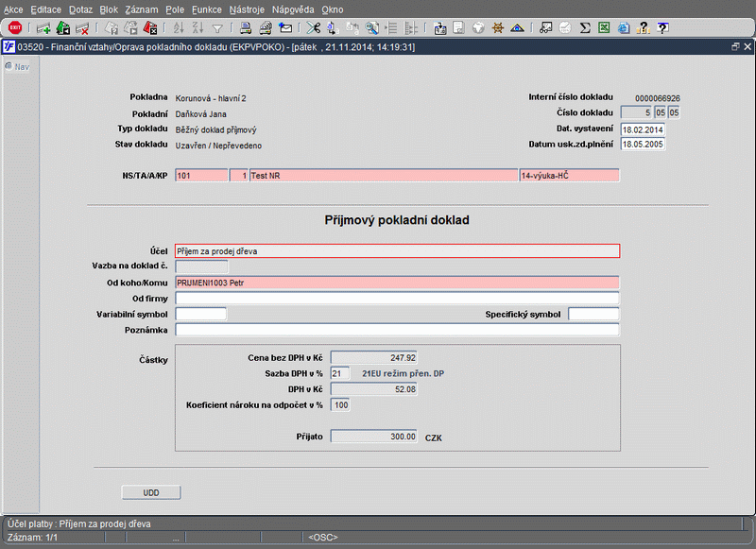
Task: Click the tree structure icon in toolbar
Action: pos(411,28)
